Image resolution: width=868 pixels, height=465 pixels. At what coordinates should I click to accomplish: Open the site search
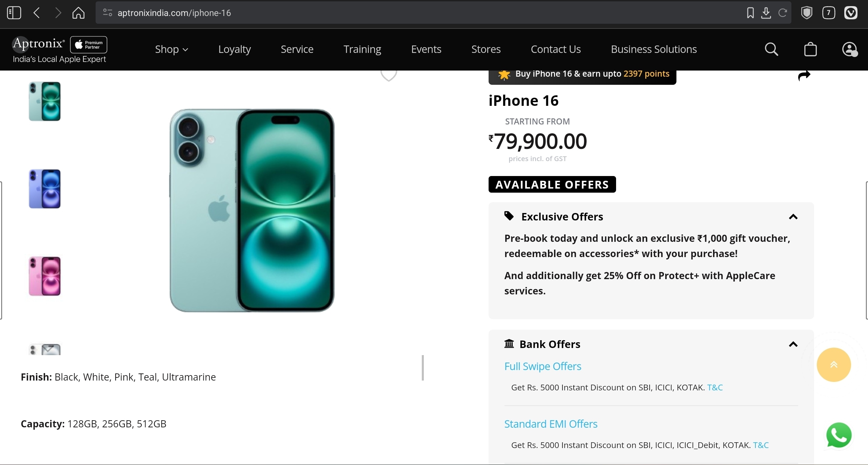click(771, 49)
